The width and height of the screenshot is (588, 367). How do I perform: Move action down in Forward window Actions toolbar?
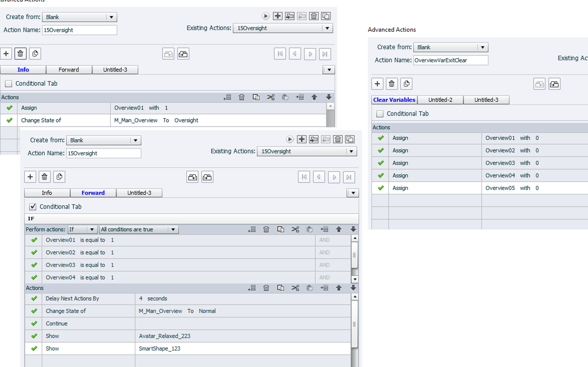click(353, 288)
